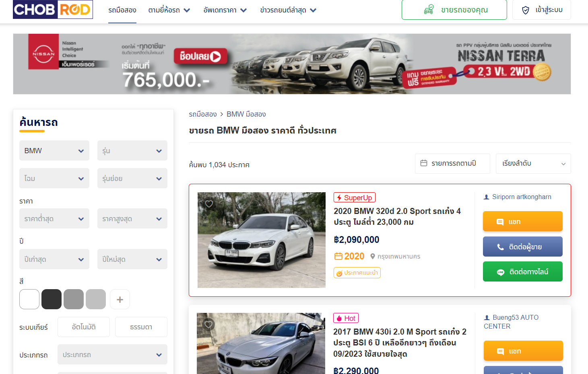Screen dimensions: 588x374
Task: Click the ขายรถของคุณ button
Action: click(x=454, y=10)
